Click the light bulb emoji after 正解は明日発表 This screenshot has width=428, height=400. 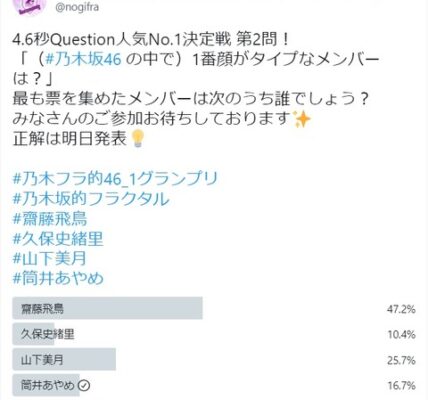pyautogui.click(x=137, y=139)
